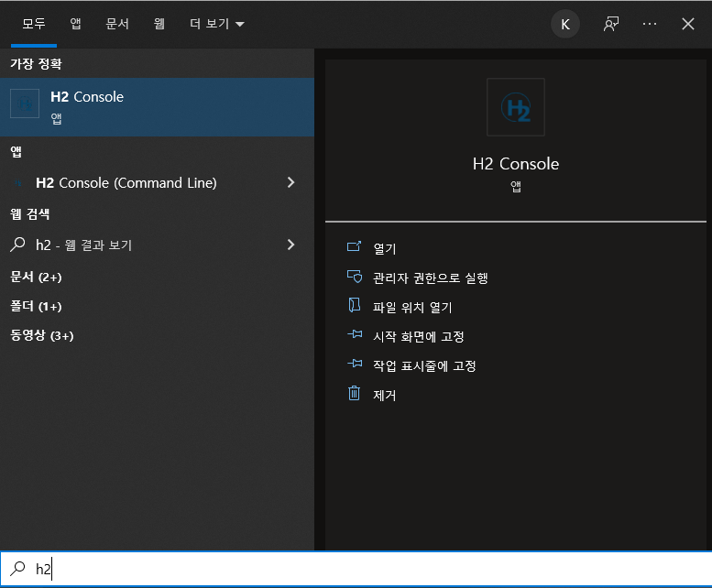This screenshot has width=712, height=588.
Task: Choose 열기 to open the app
Action: (385, 248)
